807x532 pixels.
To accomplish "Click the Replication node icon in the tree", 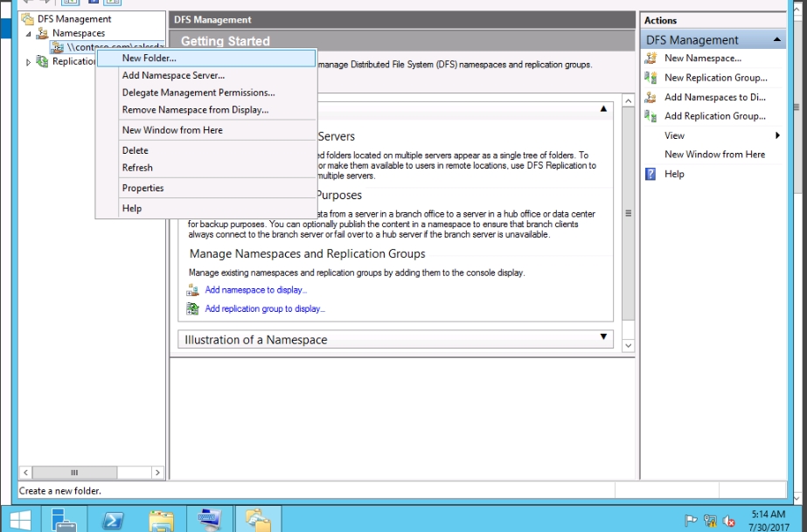I will (x=43, y=61).
